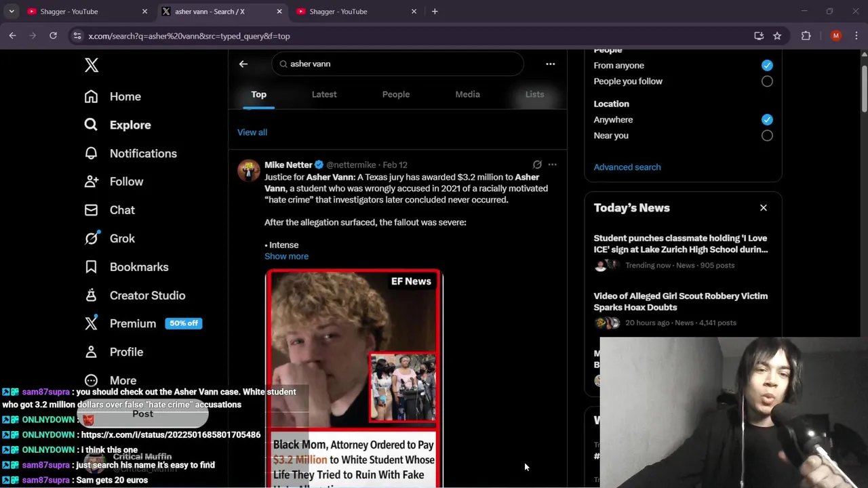Switch to the Latest tab
The image size is (868, 488).
324,94
